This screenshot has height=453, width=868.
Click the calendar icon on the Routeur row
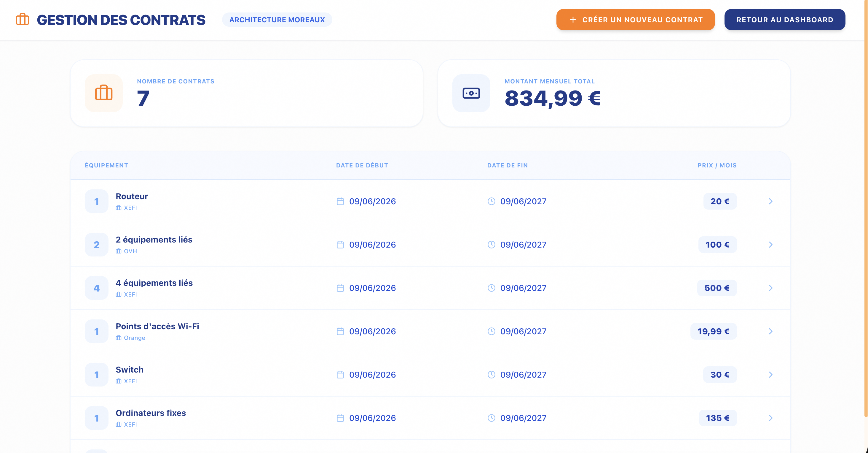340,201
